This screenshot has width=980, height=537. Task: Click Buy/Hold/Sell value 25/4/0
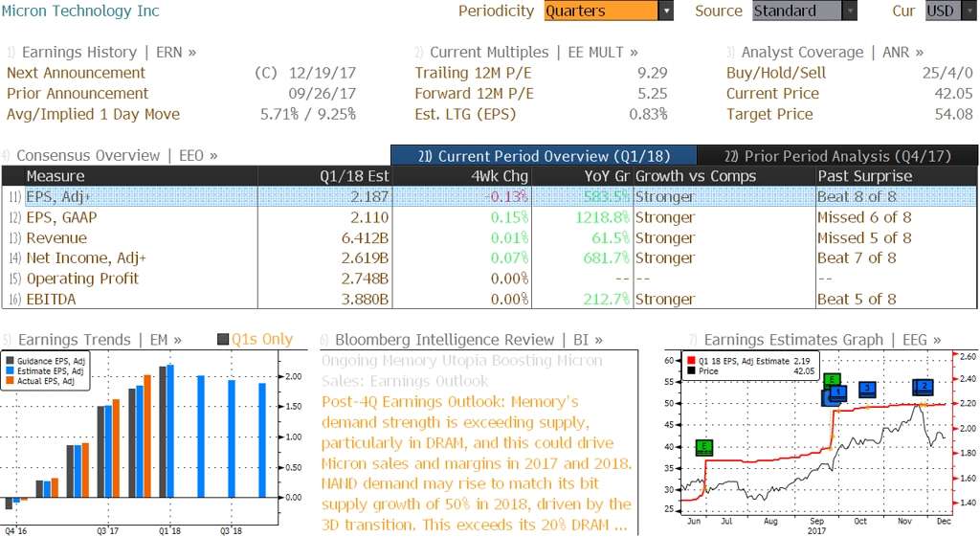pyautogui.click(x=947, y=73)
